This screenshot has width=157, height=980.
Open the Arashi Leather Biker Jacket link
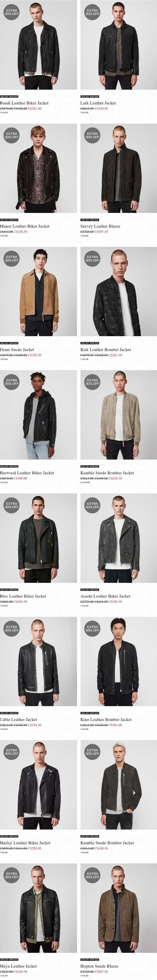tap(105, 596)
